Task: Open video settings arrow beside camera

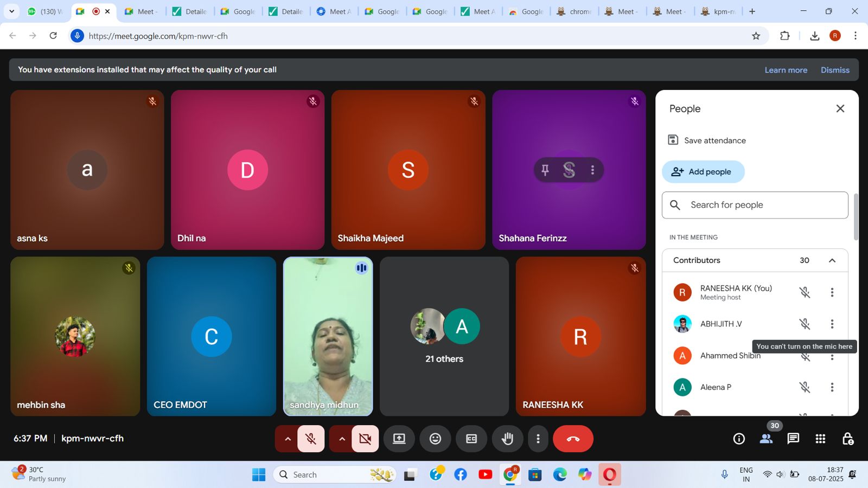Action: click(342, 439)
